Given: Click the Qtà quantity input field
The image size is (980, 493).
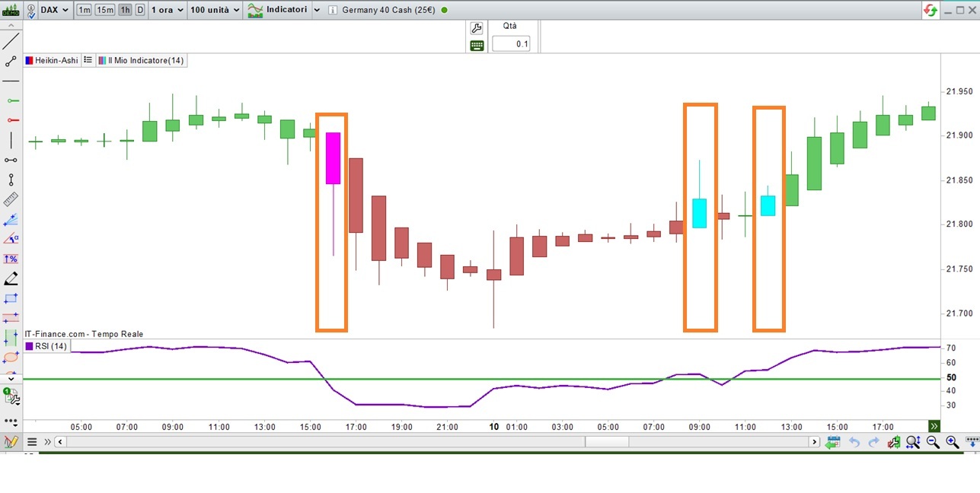Looking at the screenshot, I should (x=511, y=44).
